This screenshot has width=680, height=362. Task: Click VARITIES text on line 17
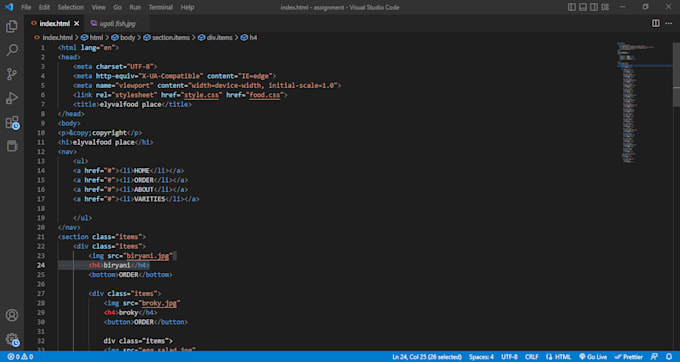(150, 199)
